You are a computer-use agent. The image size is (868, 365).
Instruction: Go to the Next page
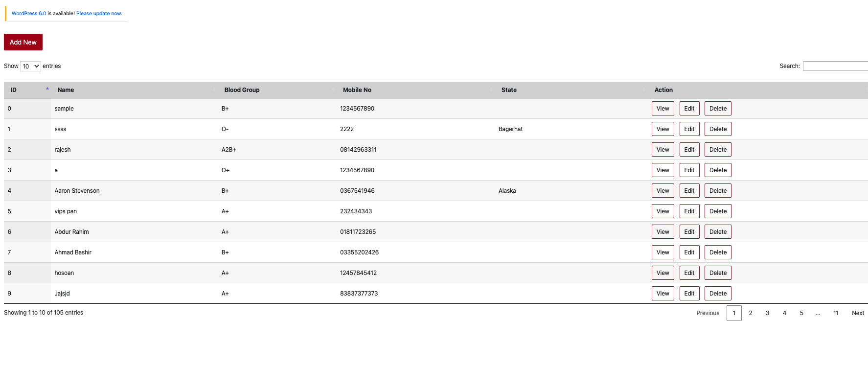(x=858, y=313)
